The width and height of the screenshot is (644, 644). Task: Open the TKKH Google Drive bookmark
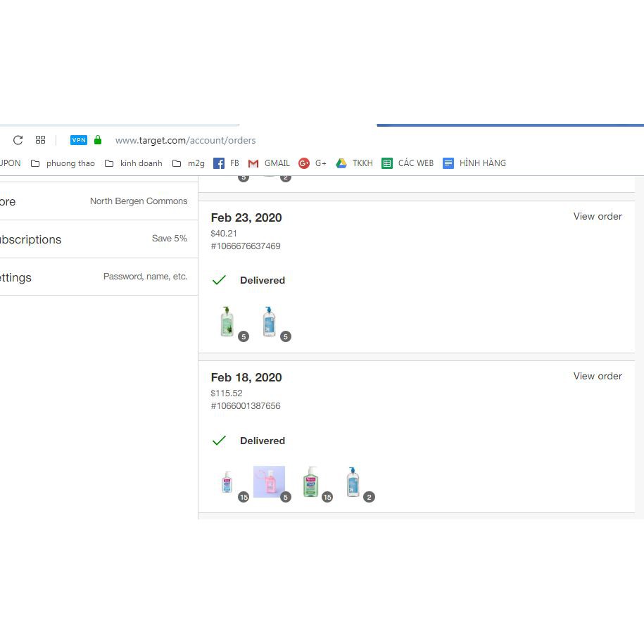(x=355, y=163)
